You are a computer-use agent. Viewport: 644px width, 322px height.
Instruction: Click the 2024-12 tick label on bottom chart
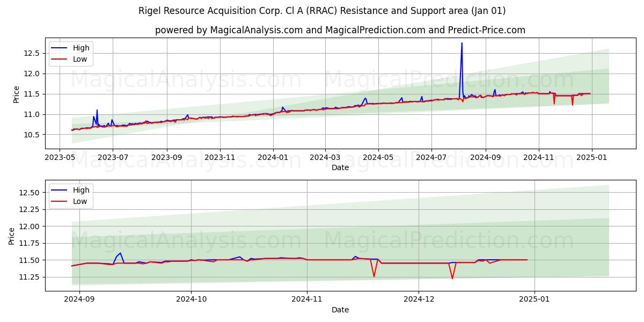click(419, 299)
